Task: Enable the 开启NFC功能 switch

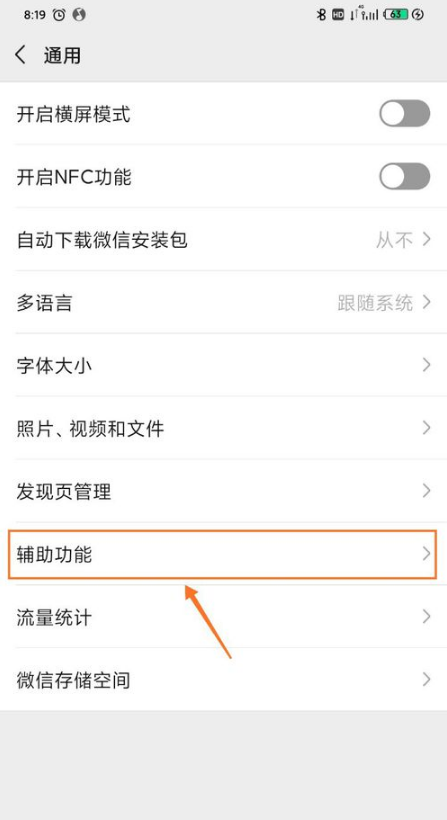Action: point(405,176)
